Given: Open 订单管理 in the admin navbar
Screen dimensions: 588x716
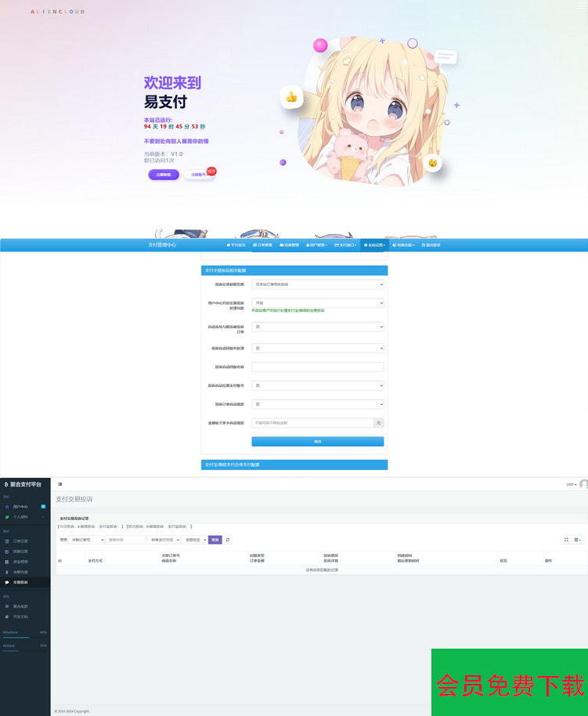Looking at the screenshot, I should 262,245.
